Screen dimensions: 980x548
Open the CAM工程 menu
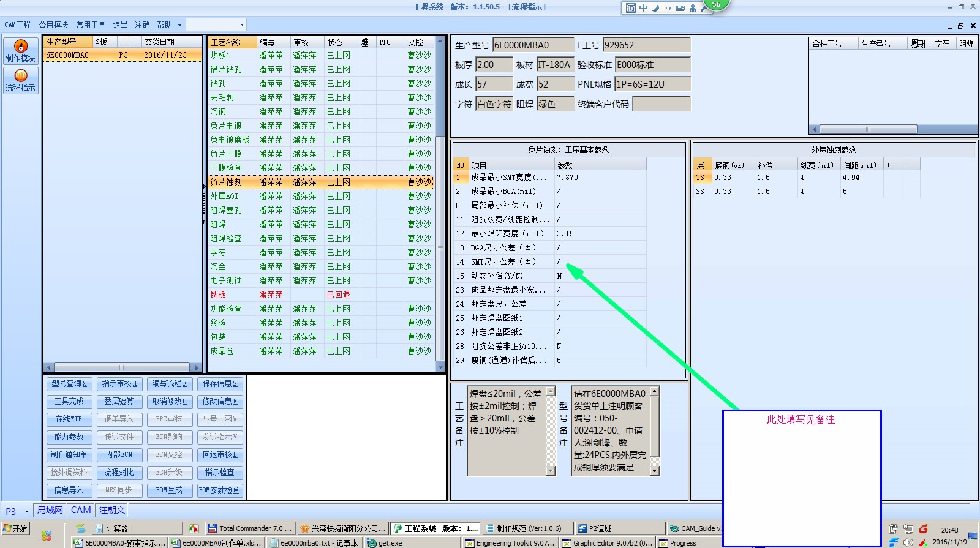(x=17, y=24)
